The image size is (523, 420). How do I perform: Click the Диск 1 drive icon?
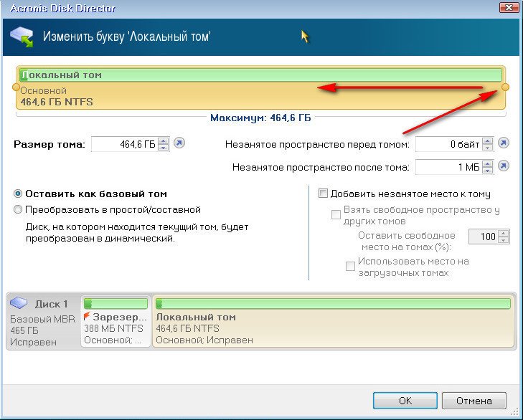(19, 303)
